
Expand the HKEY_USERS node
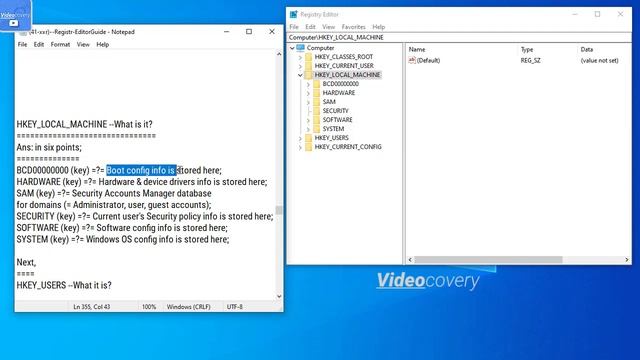point(300,138)
